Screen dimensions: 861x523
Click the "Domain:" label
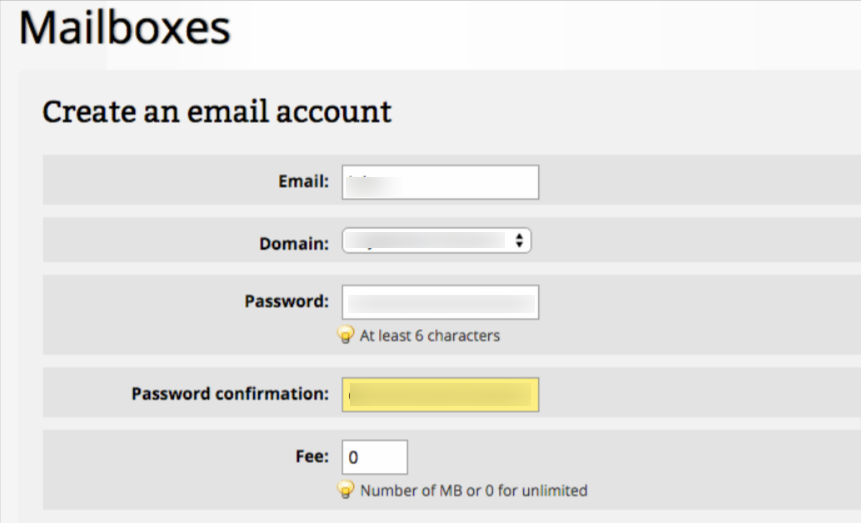[x=294, y=242]
